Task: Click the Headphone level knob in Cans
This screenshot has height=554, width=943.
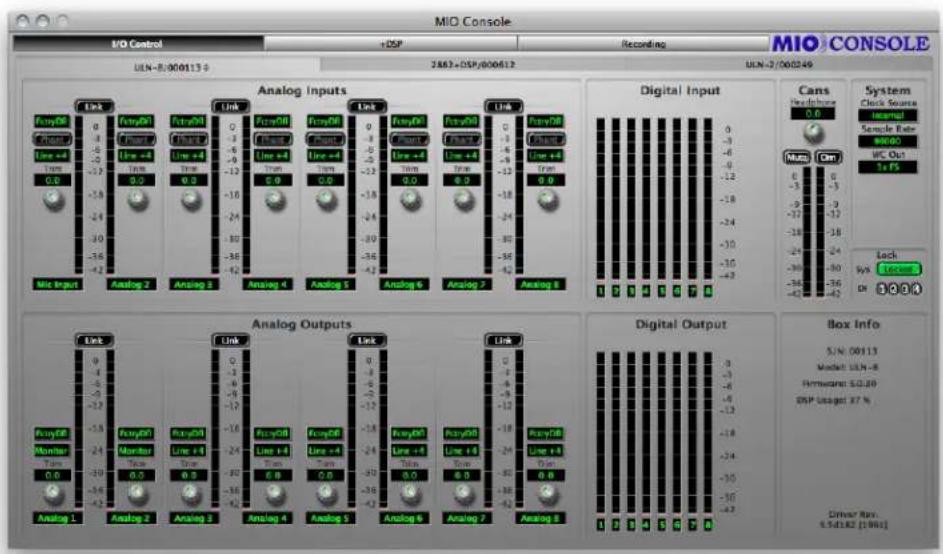Action: click(x=812, y=132)
